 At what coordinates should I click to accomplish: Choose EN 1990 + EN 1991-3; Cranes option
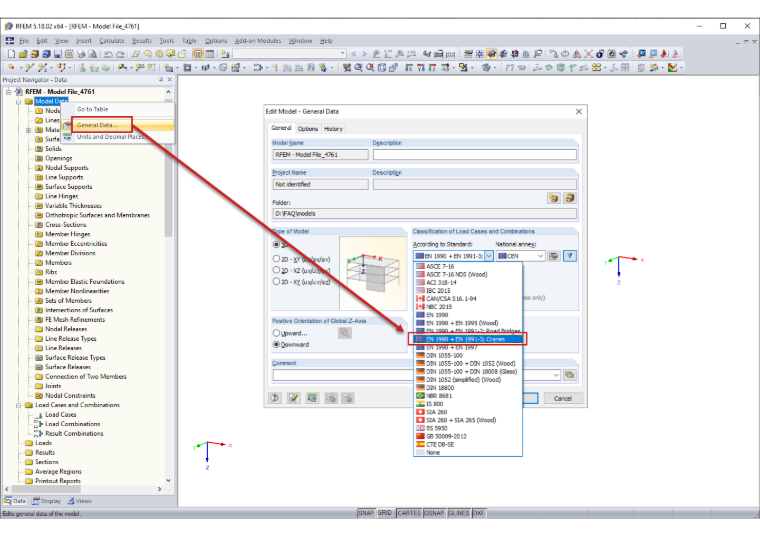[x=468, y=339]
